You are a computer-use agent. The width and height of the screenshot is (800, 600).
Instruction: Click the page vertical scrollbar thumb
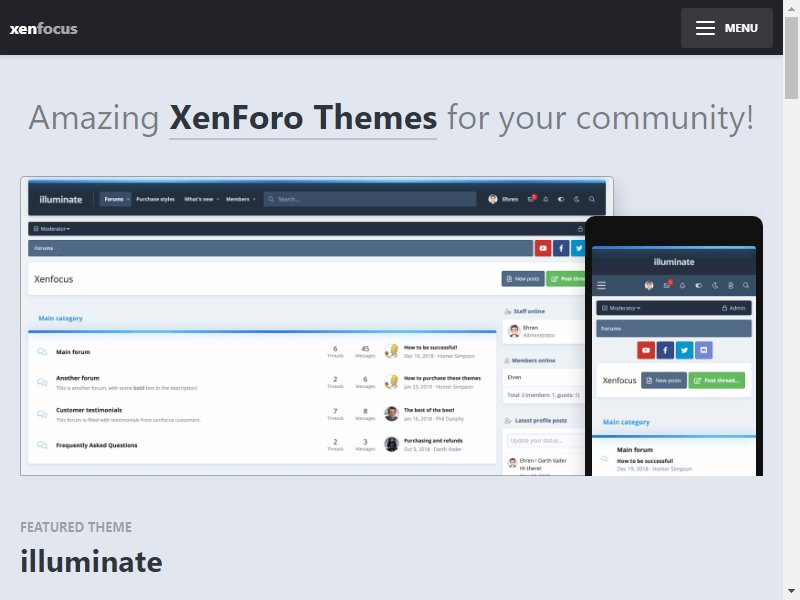[791, 57]
